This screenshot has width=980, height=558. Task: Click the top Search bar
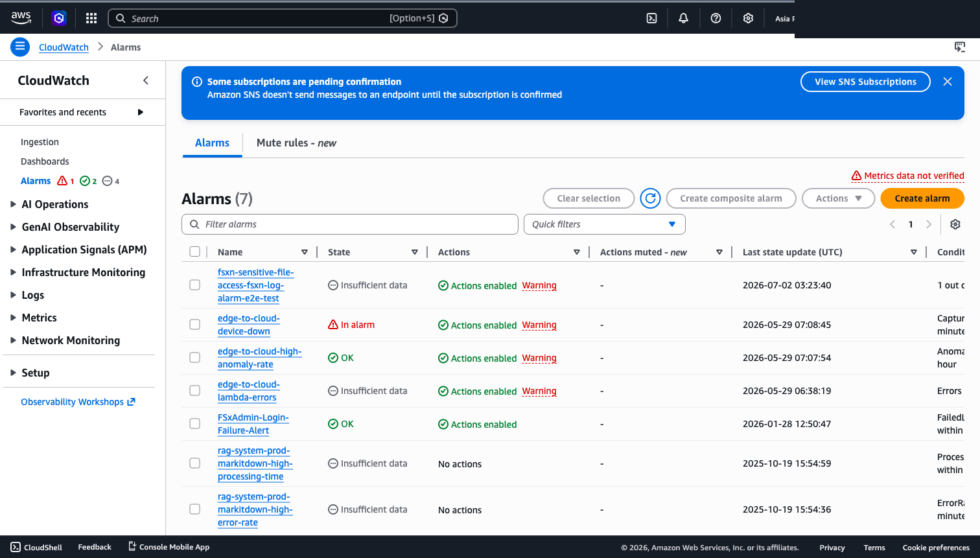[283, 18]
